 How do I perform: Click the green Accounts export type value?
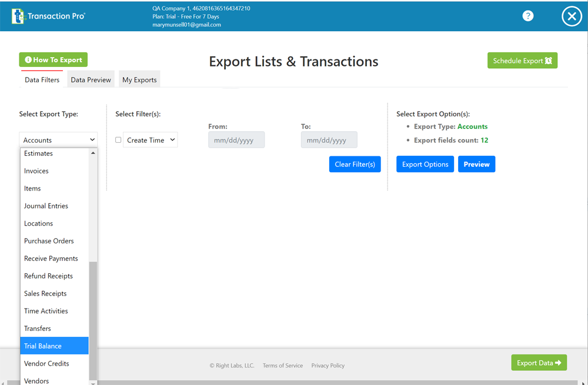coord(473,127)
